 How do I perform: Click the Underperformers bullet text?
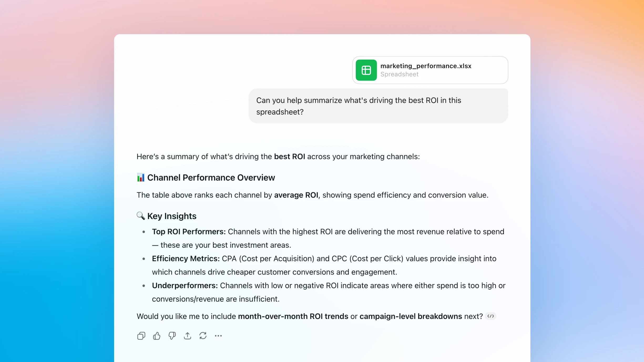[184, 286]
